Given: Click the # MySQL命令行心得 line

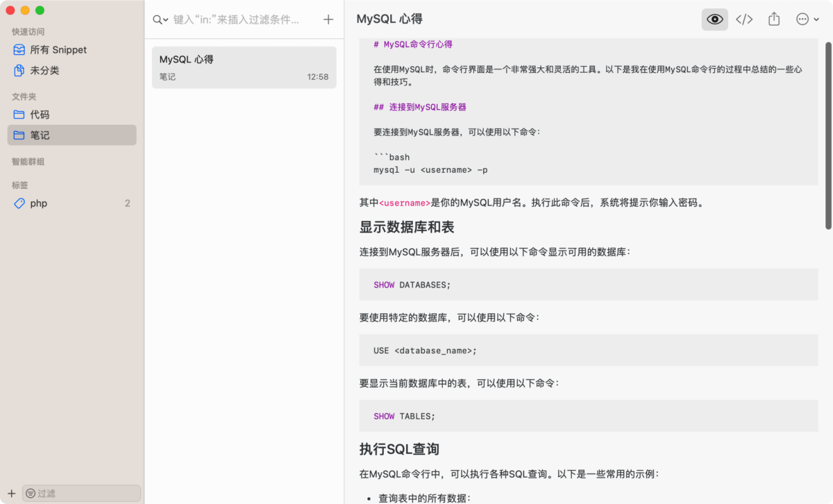Looking at the screenshot, I should (413, 44).
